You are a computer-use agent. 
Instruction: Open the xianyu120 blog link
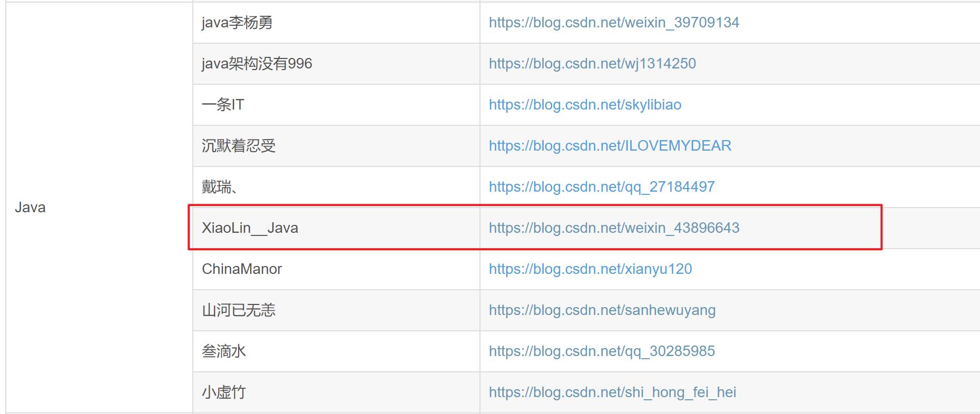click(x=591, y=269)
